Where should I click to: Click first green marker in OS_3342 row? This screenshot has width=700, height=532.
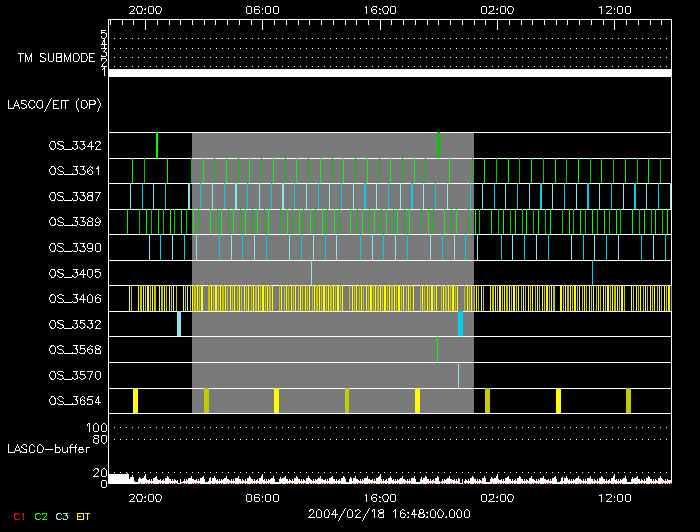(157, 145)
